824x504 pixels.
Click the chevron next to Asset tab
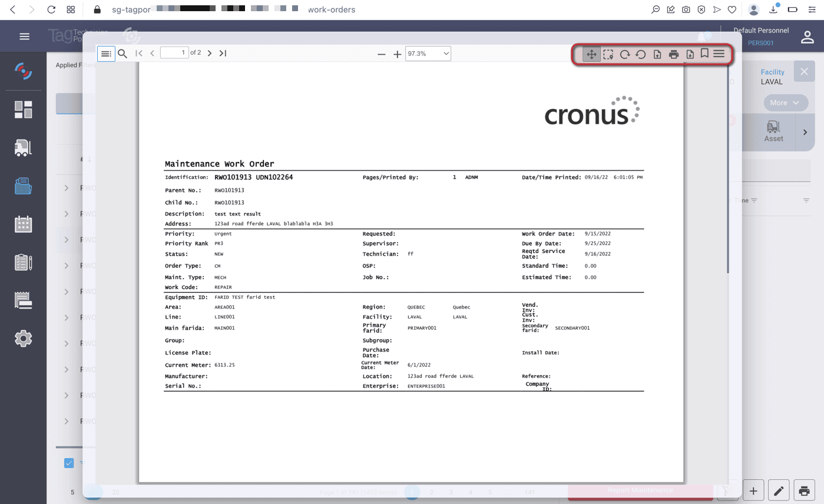pos(805,132)
